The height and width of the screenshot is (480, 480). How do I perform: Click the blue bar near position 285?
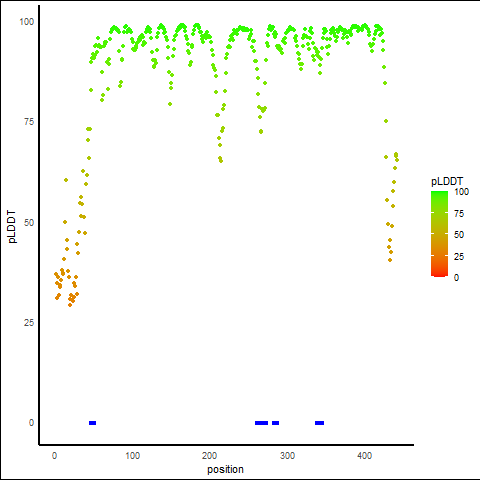coord(275,423)
